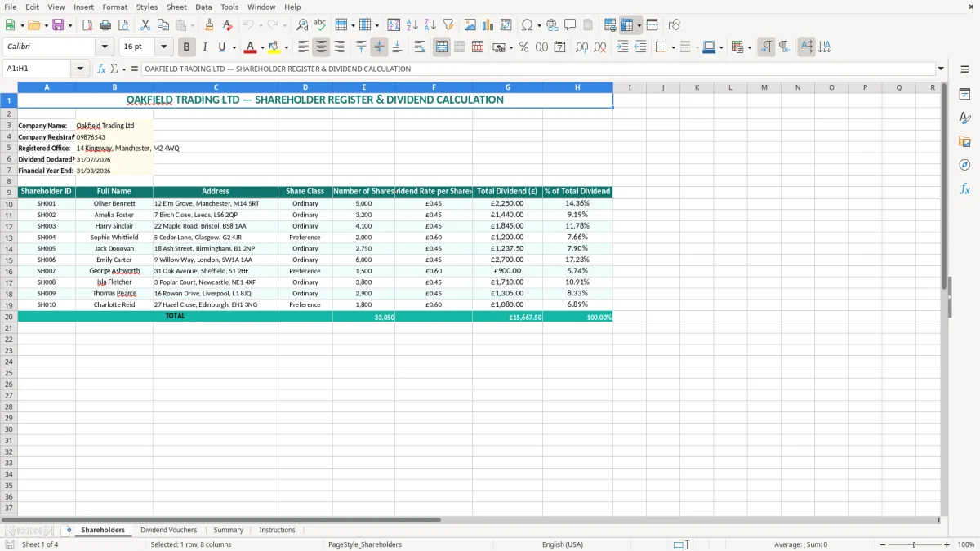
Task: Toggle center vertically alignment
Action: tap(379, 47)
